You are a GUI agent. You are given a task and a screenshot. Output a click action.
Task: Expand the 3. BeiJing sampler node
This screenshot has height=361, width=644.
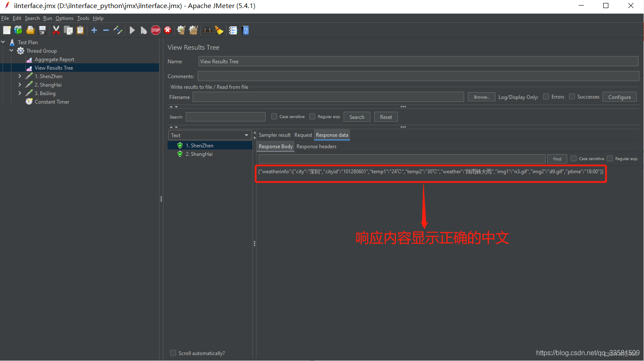tap(20, 93)
